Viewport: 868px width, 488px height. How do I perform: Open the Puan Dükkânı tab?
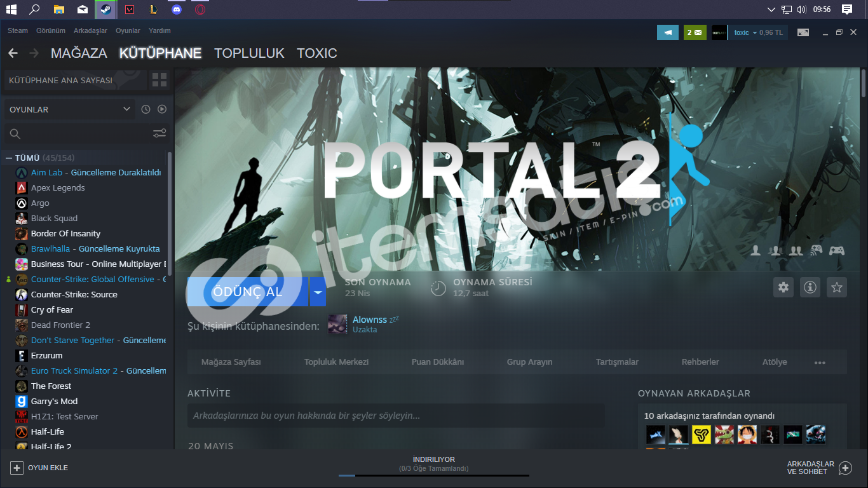click(x=438, y=362)
